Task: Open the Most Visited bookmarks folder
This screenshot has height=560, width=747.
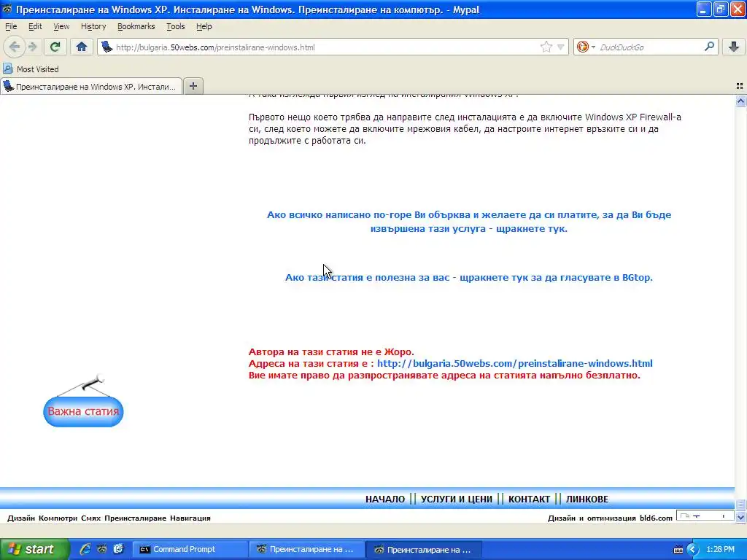Action: 31,69
